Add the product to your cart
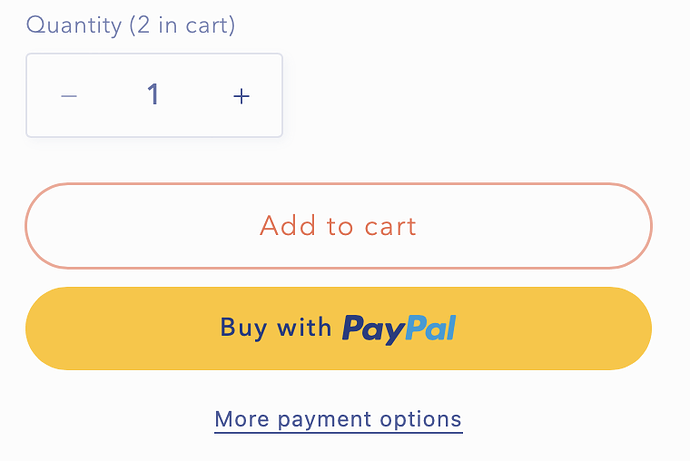The width and height of the screenshot is (690, 461). point(338,226)
